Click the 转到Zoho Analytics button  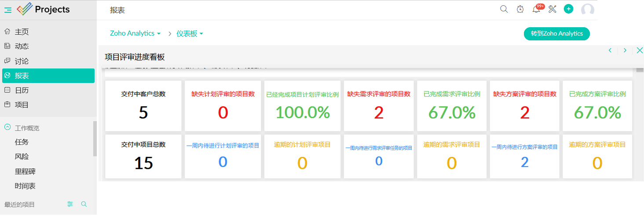coord(556,34)
